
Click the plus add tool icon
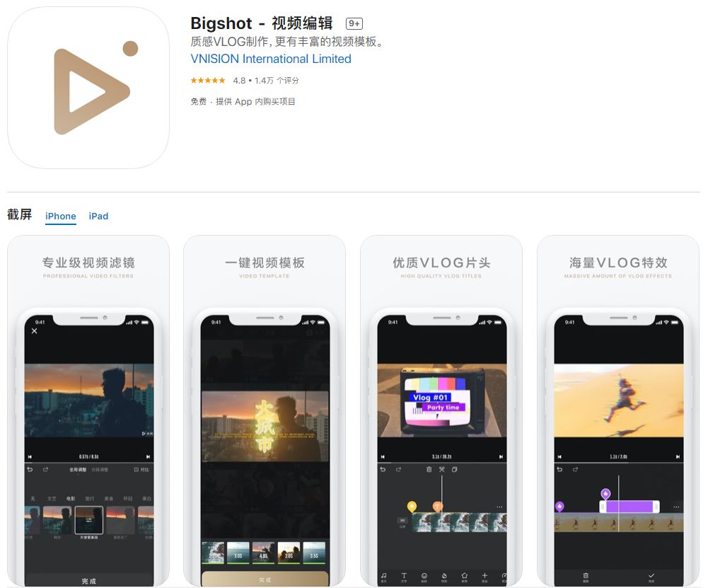pos(484,577)
